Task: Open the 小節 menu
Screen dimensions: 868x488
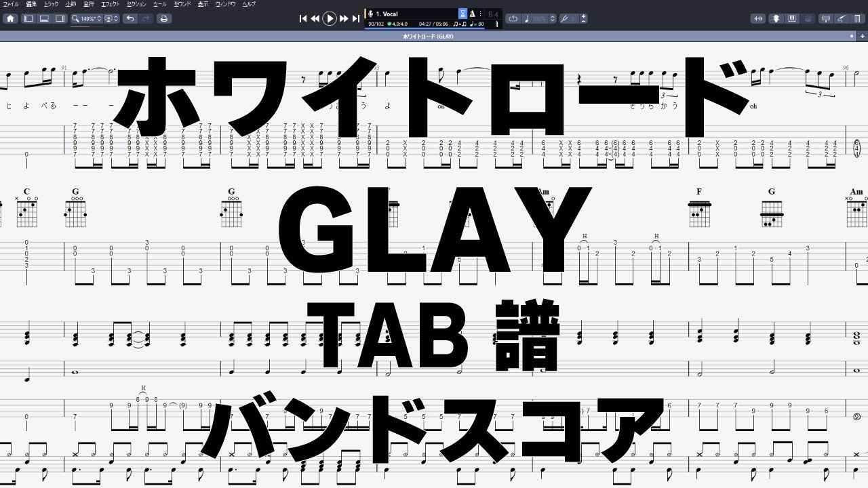Action: pyautogui.click(x=71, y=4)
